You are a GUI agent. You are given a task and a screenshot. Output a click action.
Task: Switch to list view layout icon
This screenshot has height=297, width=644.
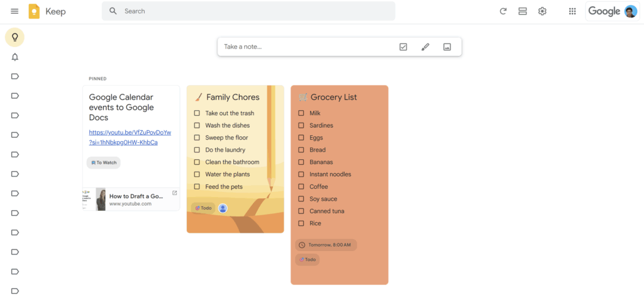coord(522,11)
